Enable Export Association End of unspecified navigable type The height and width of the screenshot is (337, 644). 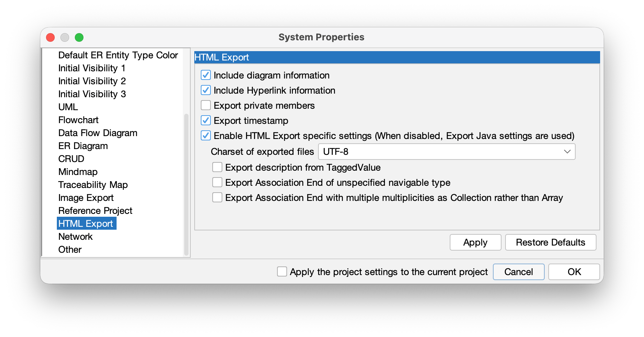point(217,182)
